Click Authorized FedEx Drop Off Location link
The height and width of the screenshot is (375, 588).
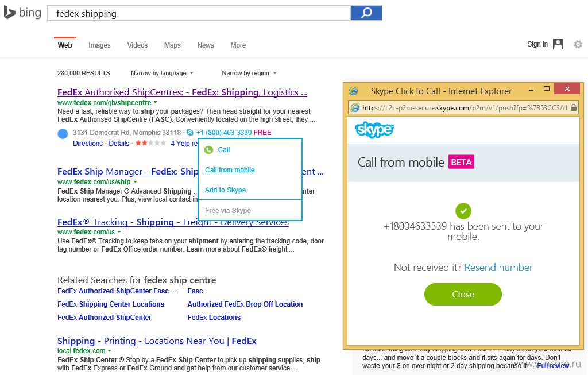245,304
